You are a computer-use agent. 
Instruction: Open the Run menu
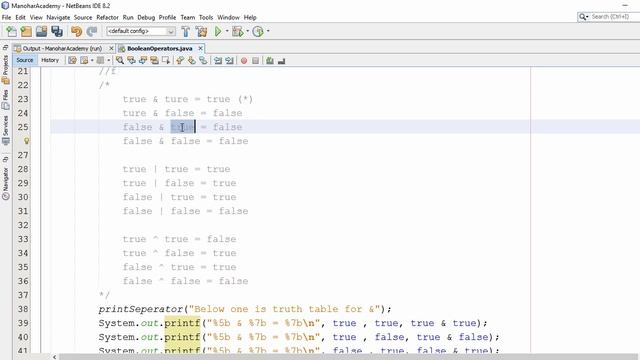click(x=128, y=17)
